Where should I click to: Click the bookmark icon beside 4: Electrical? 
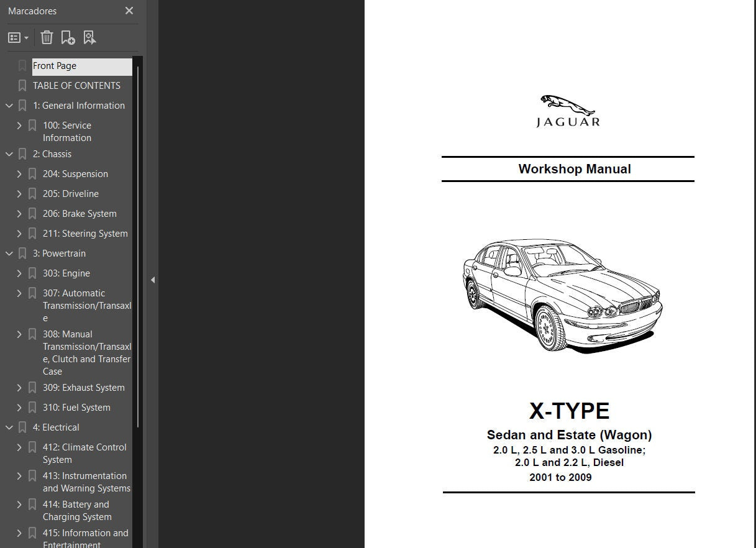22,427
